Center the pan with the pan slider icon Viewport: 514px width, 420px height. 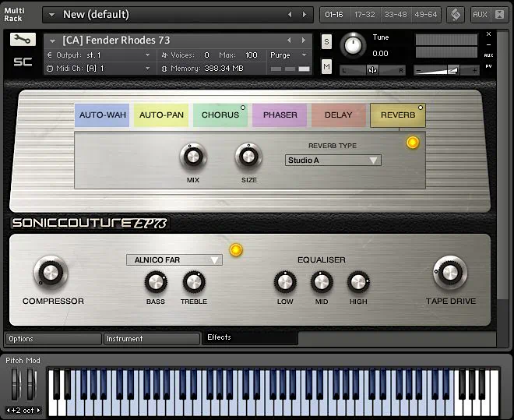372,70
